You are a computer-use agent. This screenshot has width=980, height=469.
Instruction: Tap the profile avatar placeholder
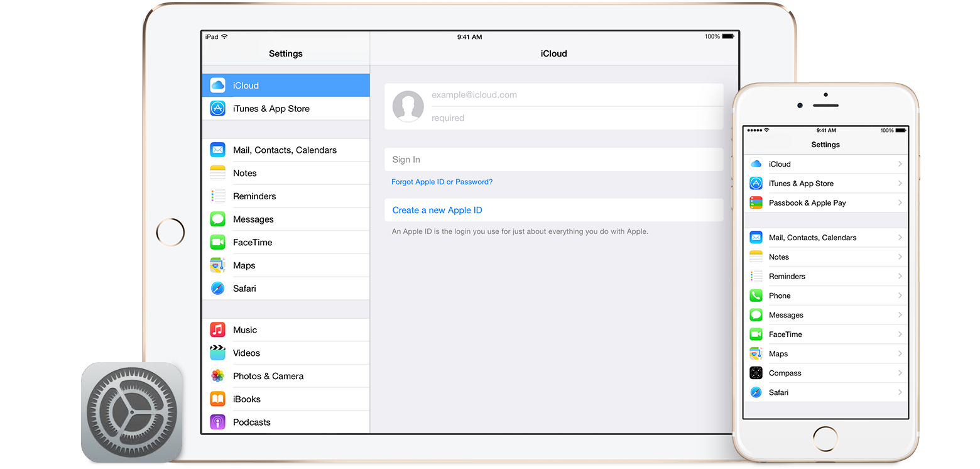click(408, 106)
